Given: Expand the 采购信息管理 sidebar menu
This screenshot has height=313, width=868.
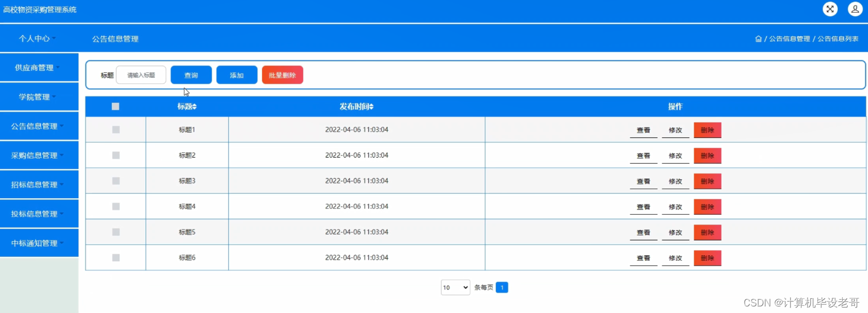Looking at the screenshot, I should [x=39, y=155].
